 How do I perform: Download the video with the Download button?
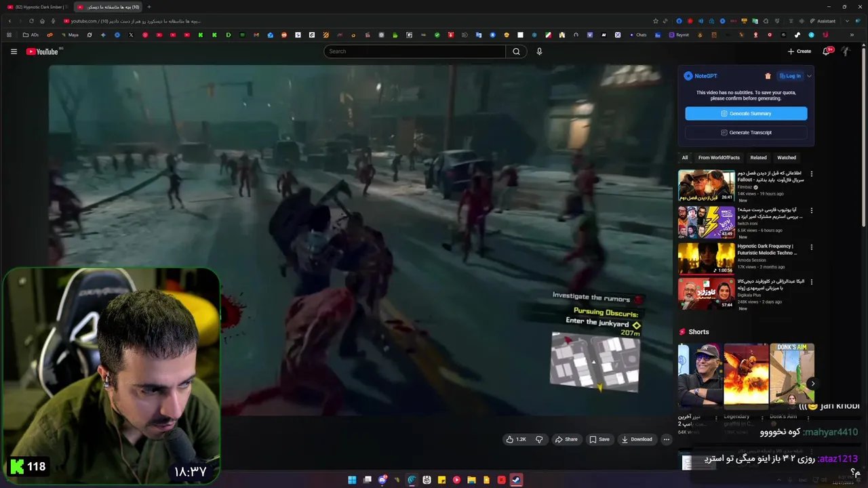[637, 439]
